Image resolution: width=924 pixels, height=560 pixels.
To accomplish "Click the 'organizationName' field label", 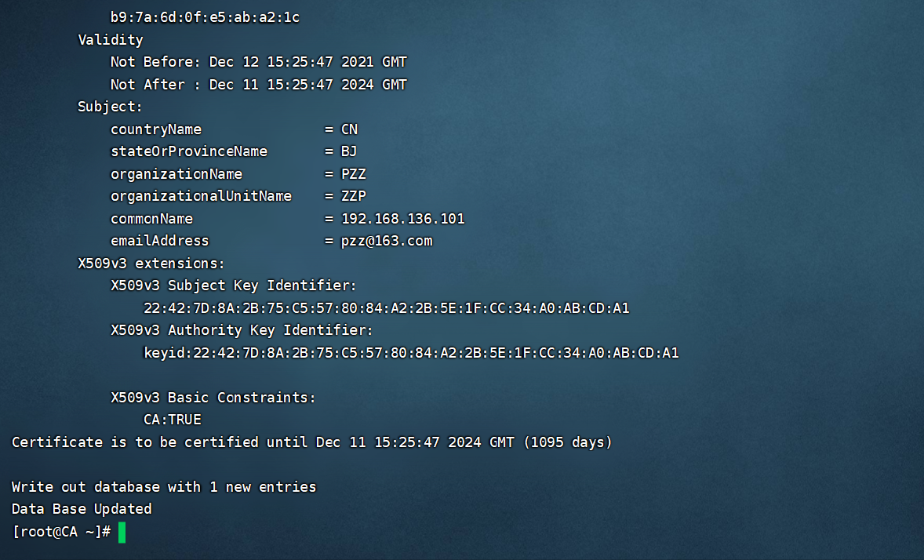I will [176, 174].
